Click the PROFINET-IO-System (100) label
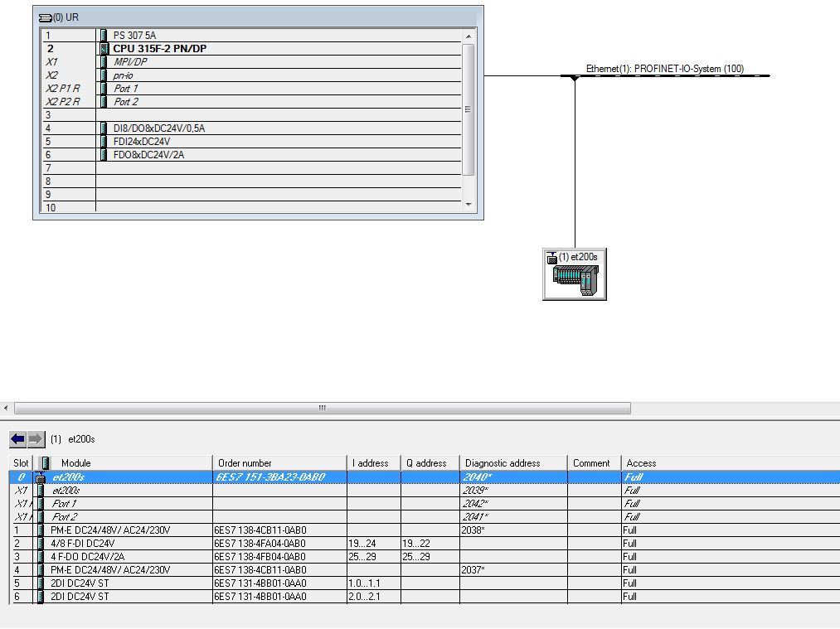Screen dimensions: 840x629 click(x=665, y=69)
